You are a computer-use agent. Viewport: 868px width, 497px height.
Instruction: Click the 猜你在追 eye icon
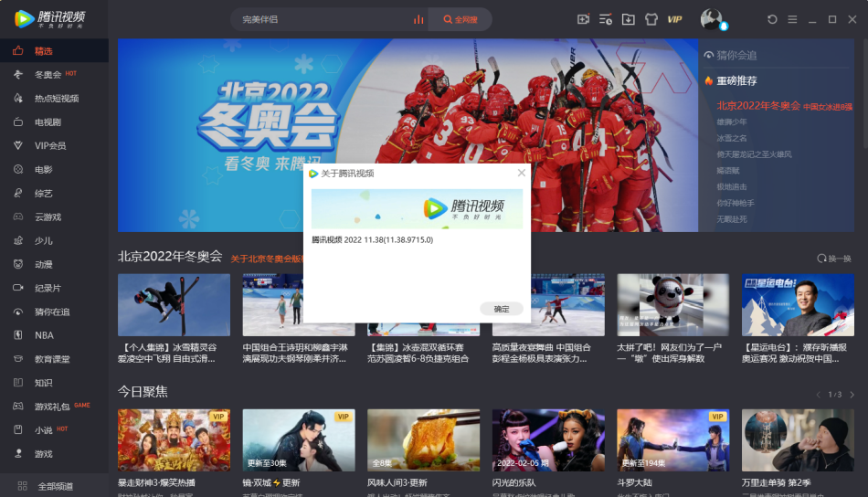point(18,312)
